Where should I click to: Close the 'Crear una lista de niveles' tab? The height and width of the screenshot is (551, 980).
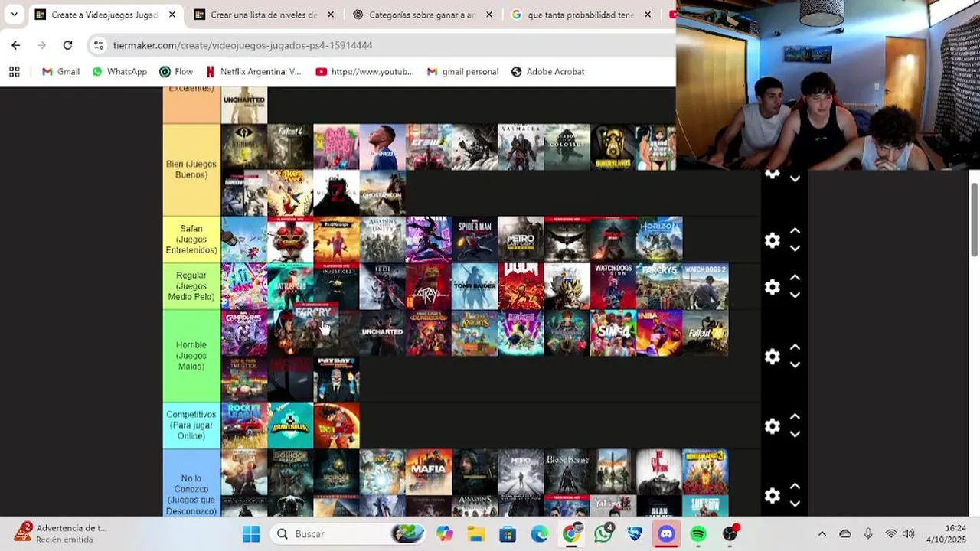point(331,15)
